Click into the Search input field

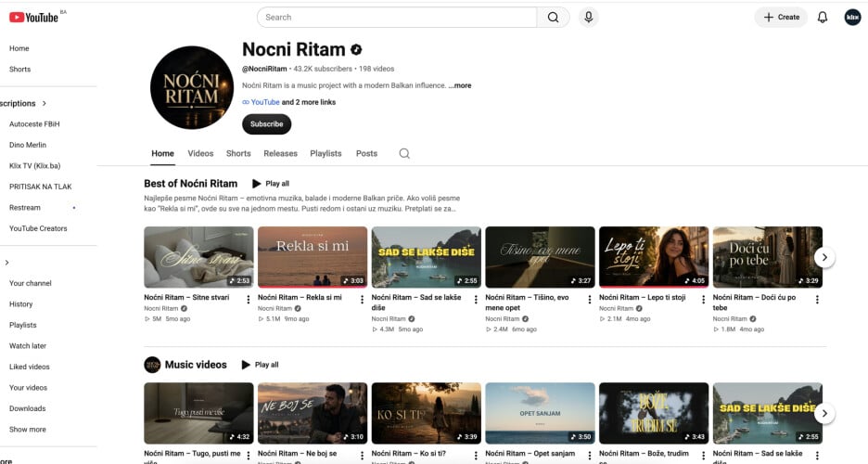tap(397, 17)
